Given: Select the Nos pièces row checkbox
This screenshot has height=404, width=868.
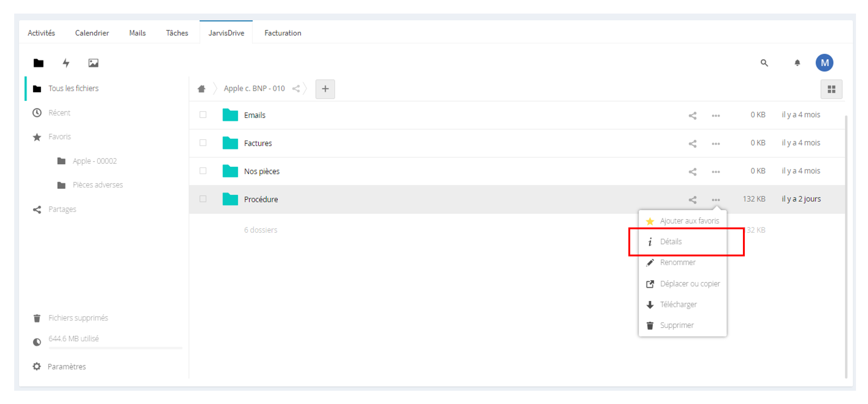Looking at the screenshot, I should click(x=203, y=171).
